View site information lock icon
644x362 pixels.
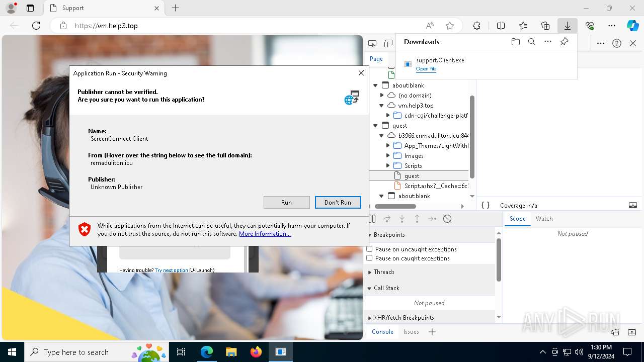[x=63, y=26]
